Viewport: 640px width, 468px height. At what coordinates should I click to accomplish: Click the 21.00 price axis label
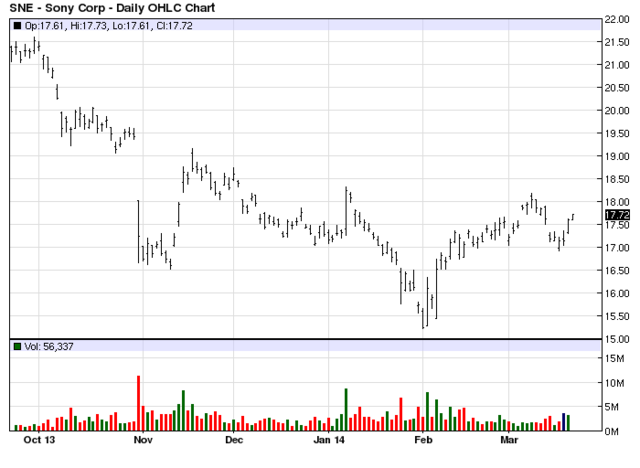[617, 65]
